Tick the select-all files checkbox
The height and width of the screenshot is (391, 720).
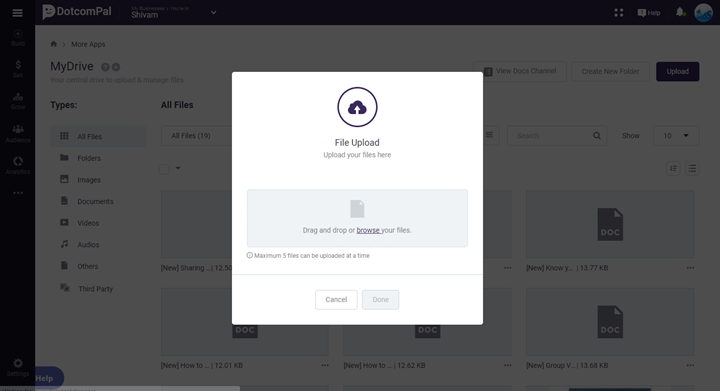[164, 169]
